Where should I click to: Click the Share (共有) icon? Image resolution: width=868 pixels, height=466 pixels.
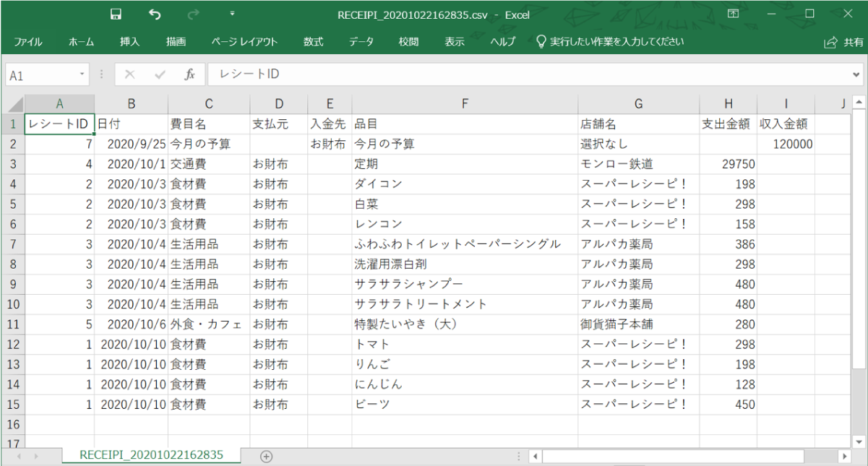[843, 42]
